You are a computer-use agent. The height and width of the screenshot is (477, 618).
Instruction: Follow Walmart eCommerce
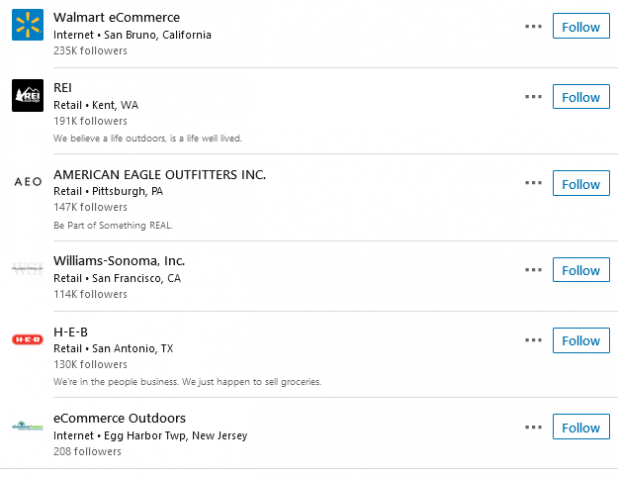[581, 26]
